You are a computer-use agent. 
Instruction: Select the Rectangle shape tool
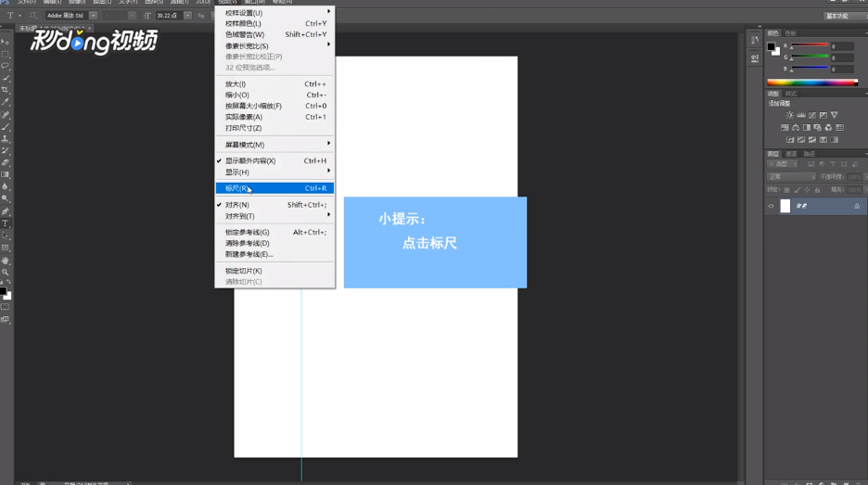click(x=6, y=248)
